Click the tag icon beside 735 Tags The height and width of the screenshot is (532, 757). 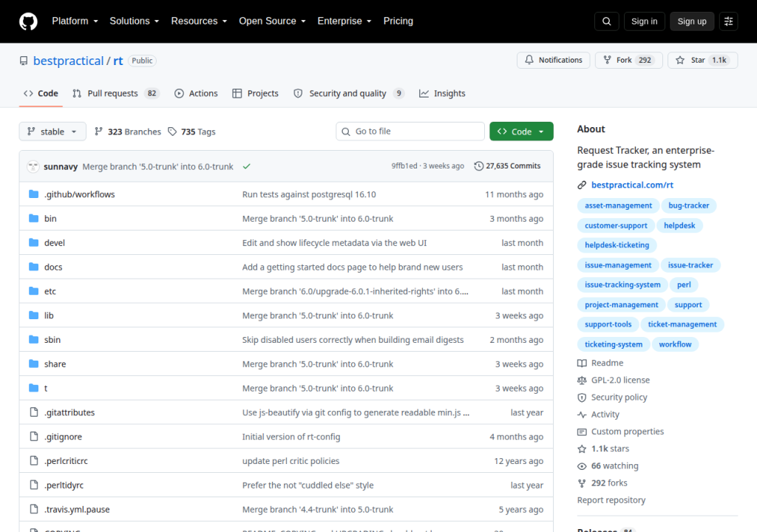coord(172,132)
